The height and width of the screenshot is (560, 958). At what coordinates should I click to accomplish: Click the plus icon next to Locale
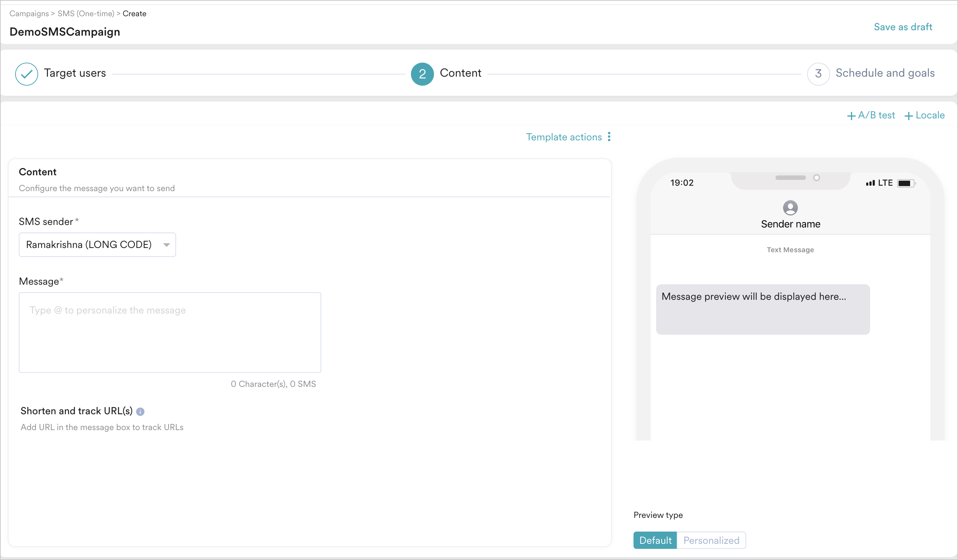909,116
